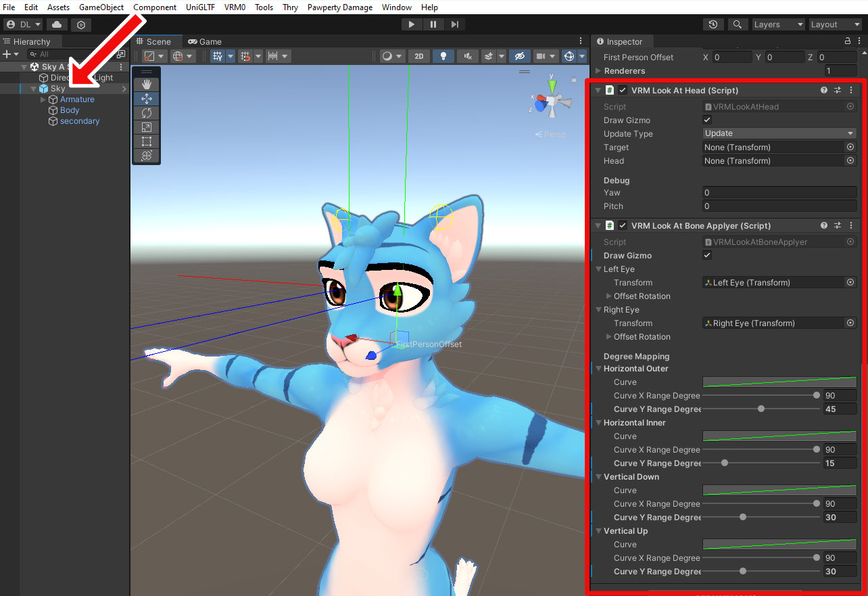Switch to the Game tab
The image size is (868, 596).
tap(205, 41)
